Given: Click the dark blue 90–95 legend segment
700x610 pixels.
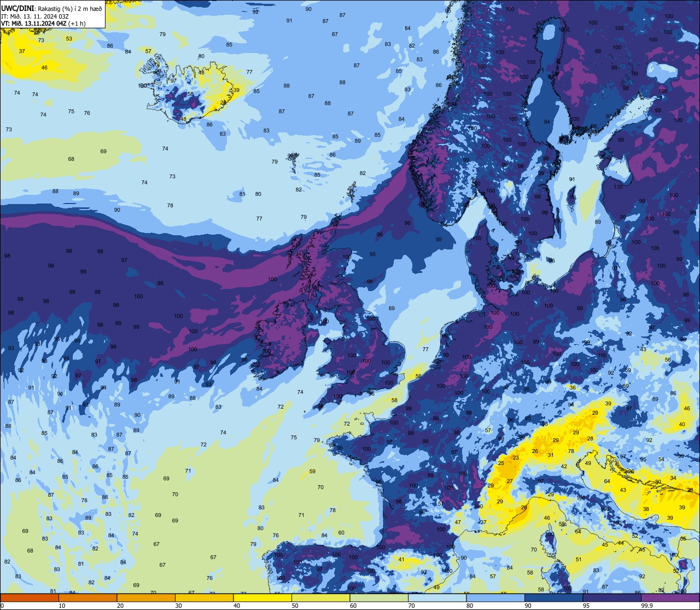Looking at the screenshot, I should click(x=553, y=597).
